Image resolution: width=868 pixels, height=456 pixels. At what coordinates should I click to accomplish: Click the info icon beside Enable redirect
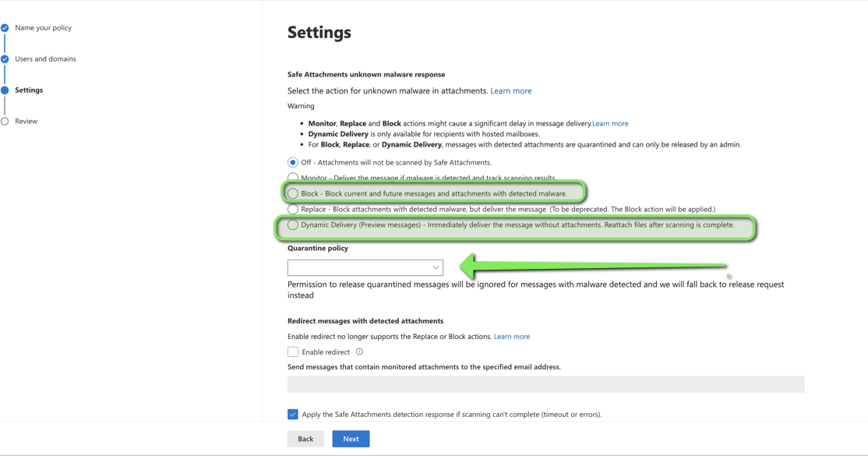pyautogui.click(x=358, y=352)
